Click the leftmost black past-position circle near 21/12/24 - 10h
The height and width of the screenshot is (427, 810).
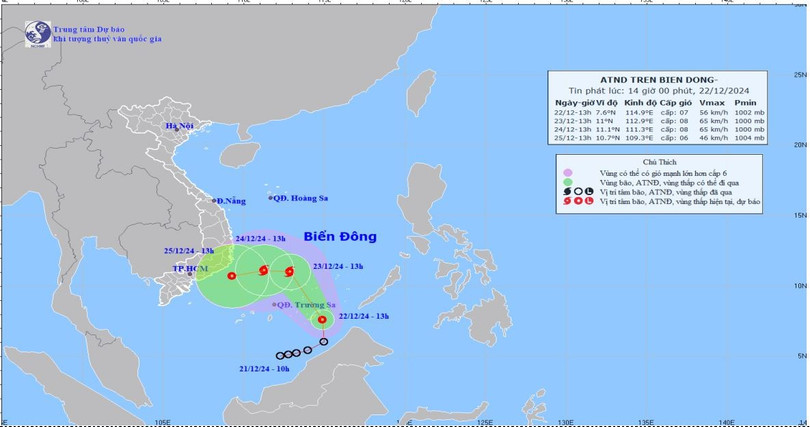click(x=280, y=356)
